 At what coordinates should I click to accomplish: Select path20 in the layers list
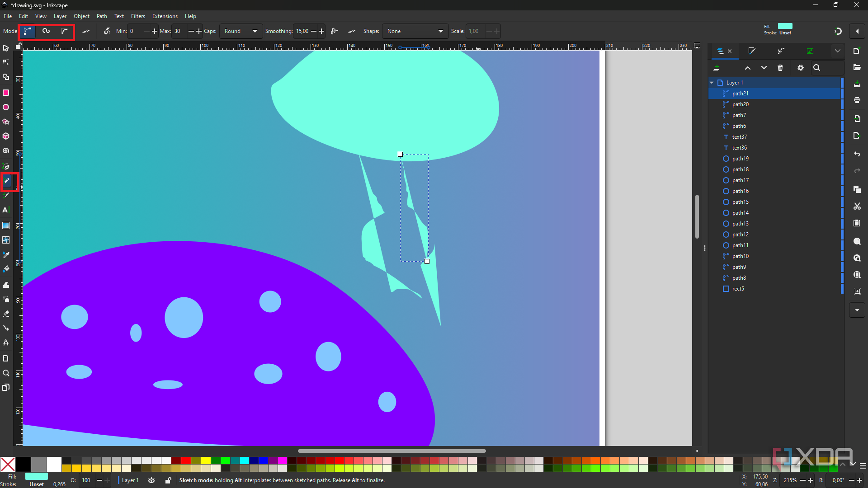[740, 104]
